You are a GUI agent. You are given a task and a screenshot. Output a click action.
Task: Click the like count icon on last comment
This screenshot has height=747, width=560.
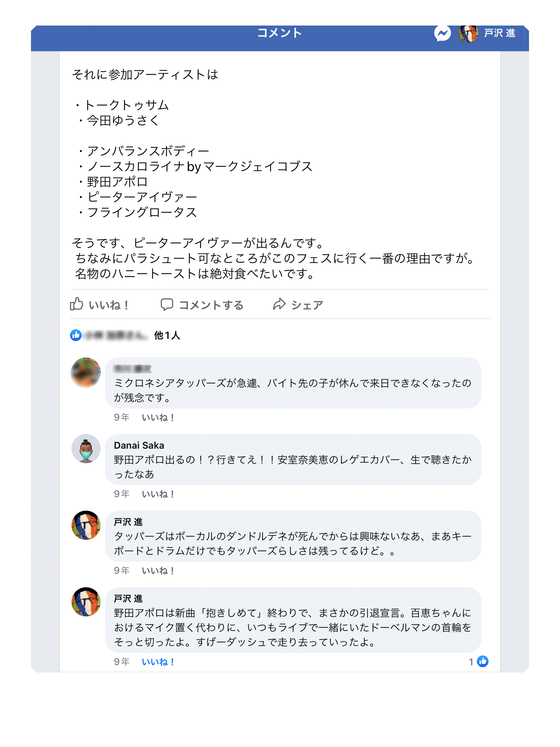click(483, 661)
